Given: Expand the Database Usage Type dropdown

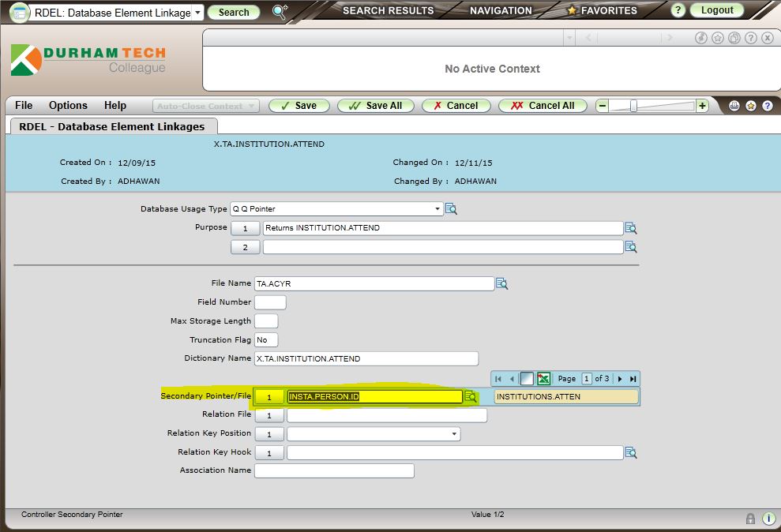Looking at the screenshot, I should pos(438,209).
